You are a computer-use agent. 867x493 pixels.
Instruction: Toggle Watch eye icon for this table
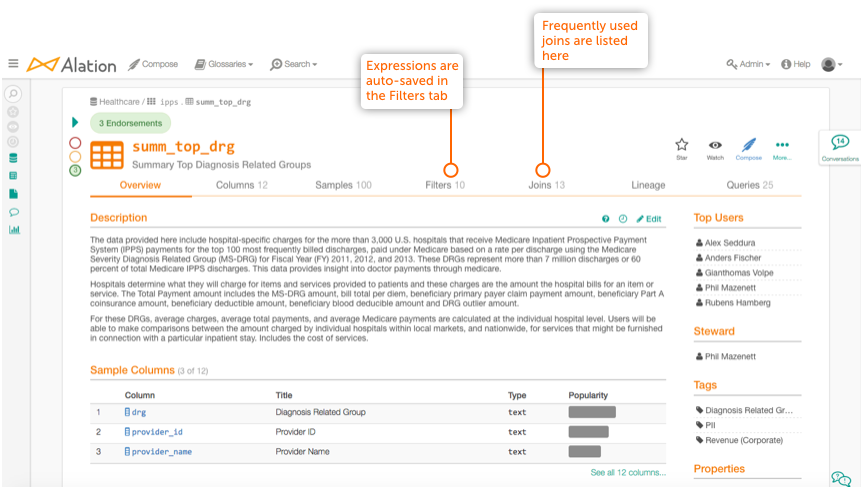click(x=715, y=145)
